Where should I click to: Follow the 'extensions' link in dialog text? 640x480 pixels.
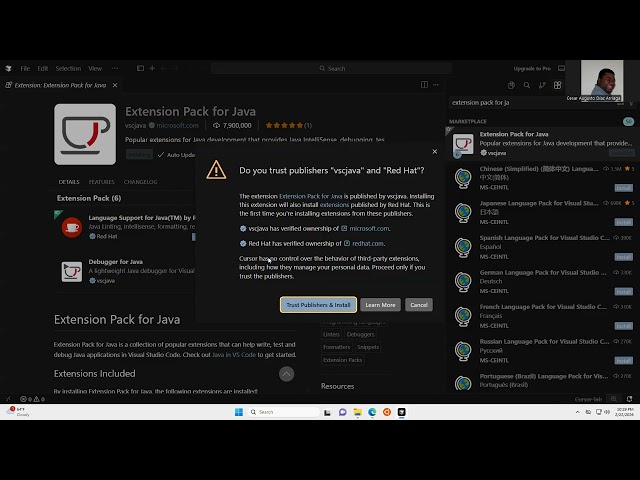tap(334, 205)
